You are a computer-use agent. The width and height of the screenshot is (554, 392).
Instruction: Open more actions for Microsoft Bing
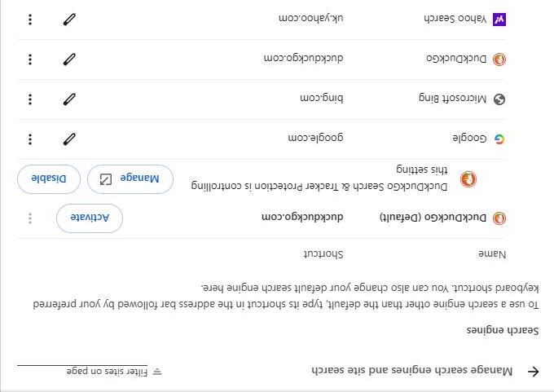click(x=30, y=99)
